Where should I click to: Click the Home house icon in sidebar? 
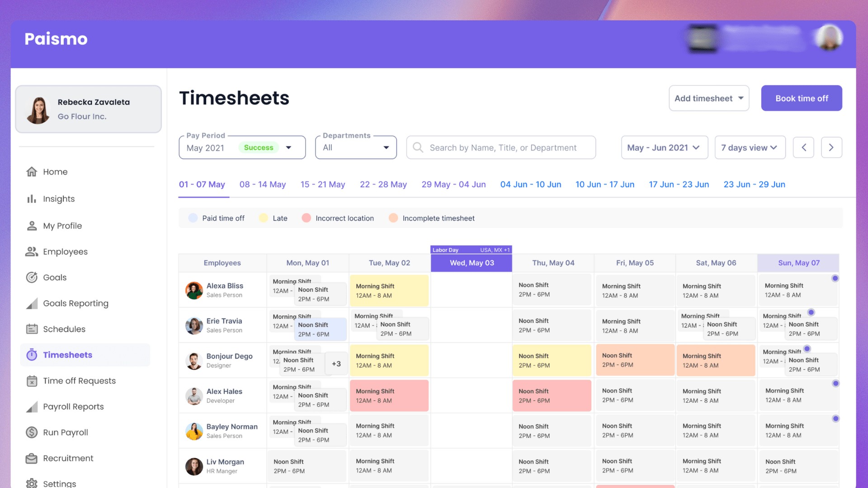point(32,172)
